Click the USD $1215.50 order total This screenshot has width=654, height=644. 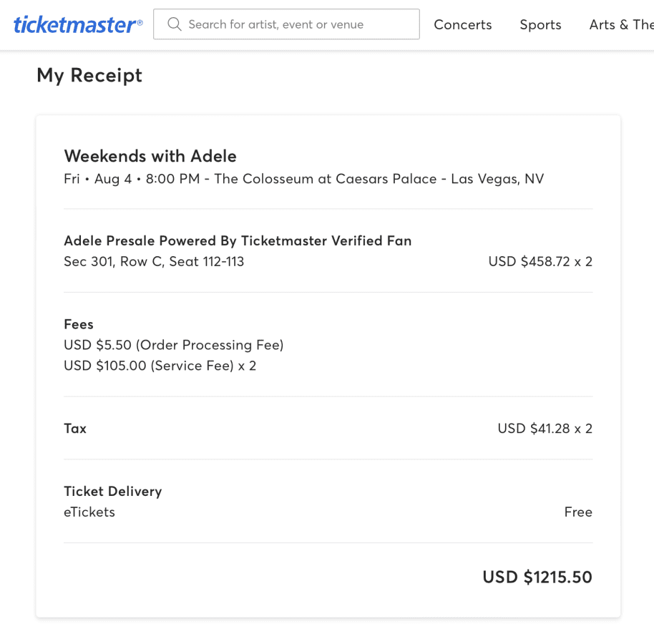[537, 577]
